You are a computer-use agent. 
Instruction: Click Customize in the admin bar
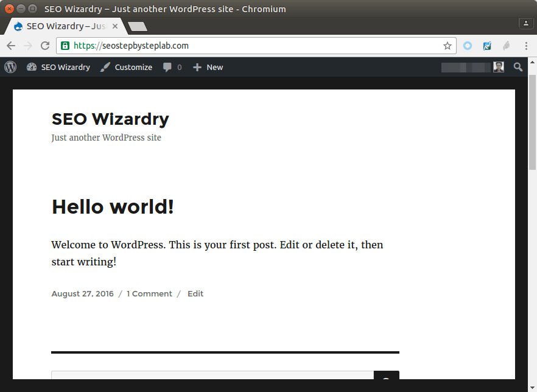(127, 67)
